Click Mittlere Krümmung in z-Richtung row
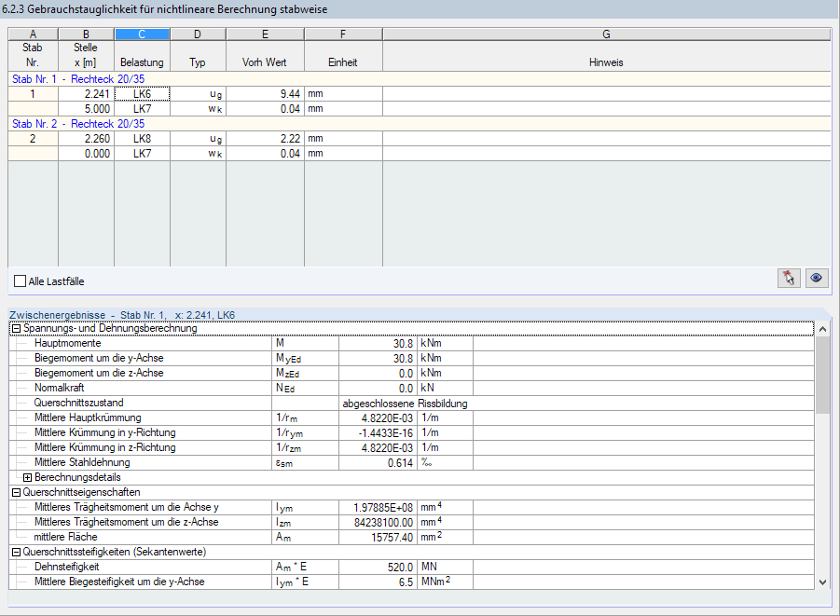Image resolution: width=840 pixels, height=616 pixels. click(411, 448)
